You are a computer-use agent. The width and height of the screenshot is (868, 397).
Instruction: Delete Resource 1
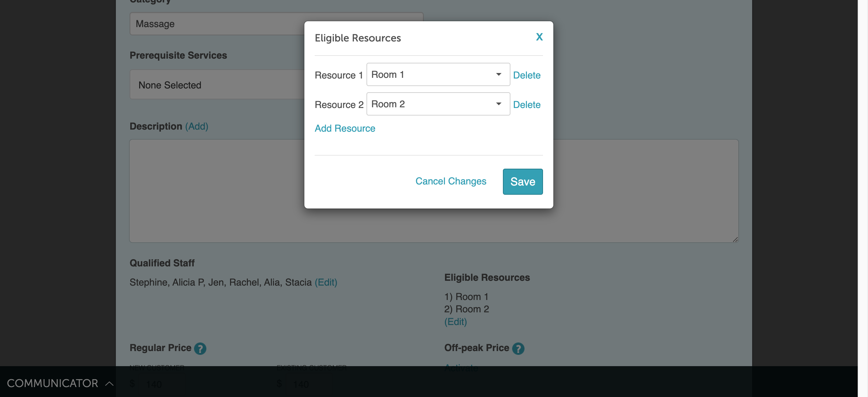click(x=527, y=75)
